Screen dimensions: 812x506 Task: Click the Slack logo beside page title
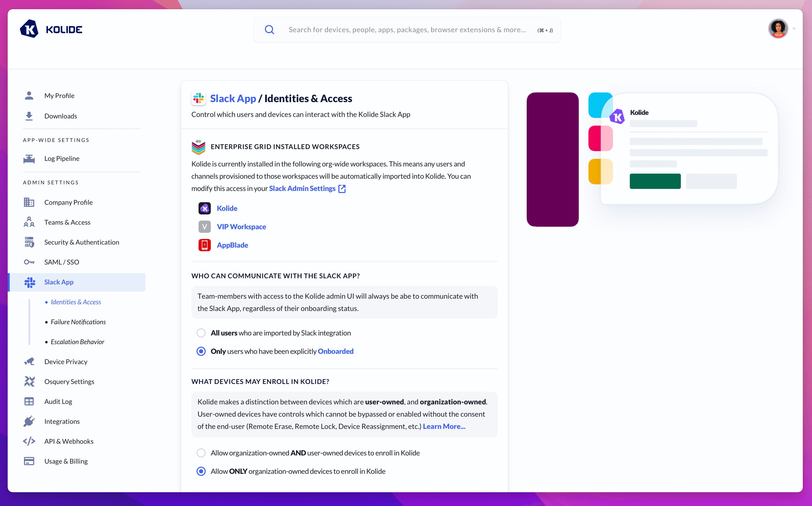pyautogui.click(x=199, y=98)
